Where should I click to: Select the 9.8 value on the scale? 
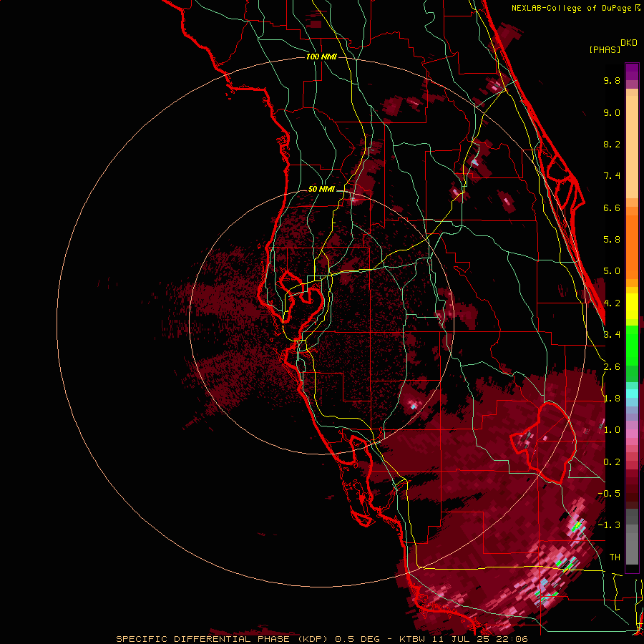pyautogui.click(x=612, y=80)
